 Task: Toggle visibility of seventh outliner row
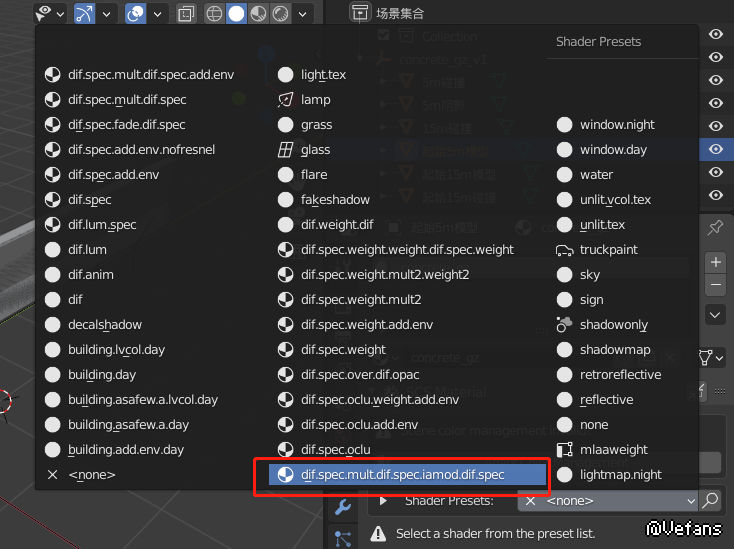(x=716, y=172)
